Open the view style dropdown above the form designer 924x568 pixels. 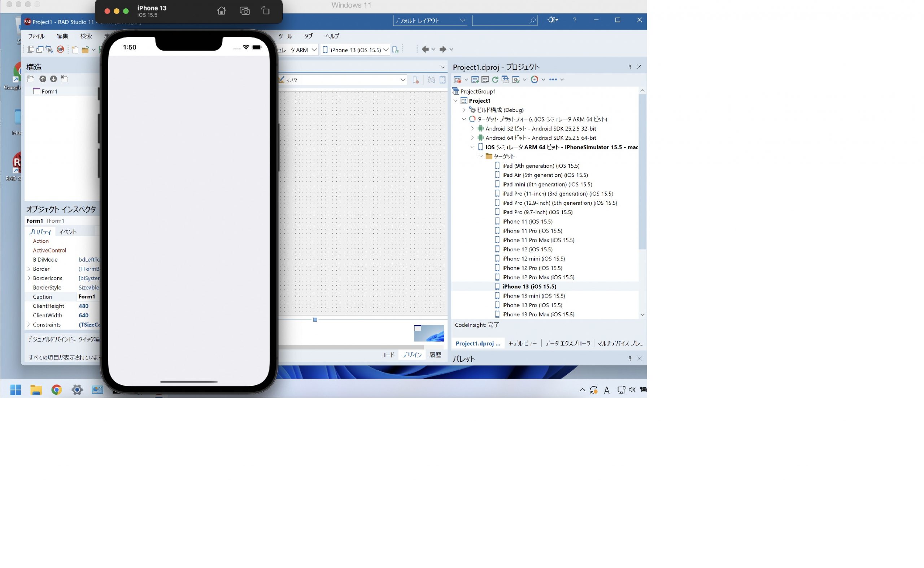click(343, 80)
